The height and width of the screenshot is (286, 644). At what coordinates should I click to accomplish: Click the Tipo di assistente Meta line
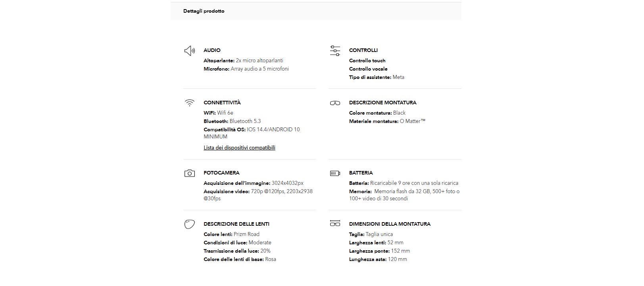point(377,77)
